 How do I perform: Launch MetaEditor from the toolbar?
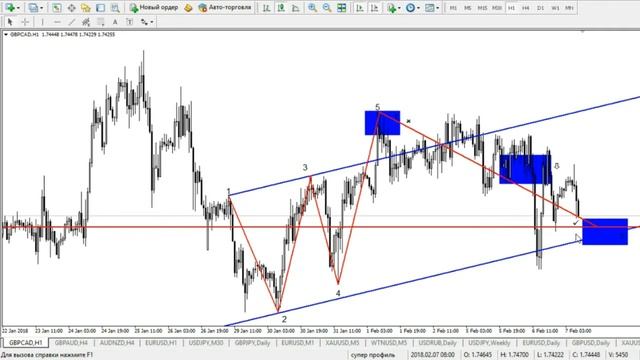[x=188, y=8]
